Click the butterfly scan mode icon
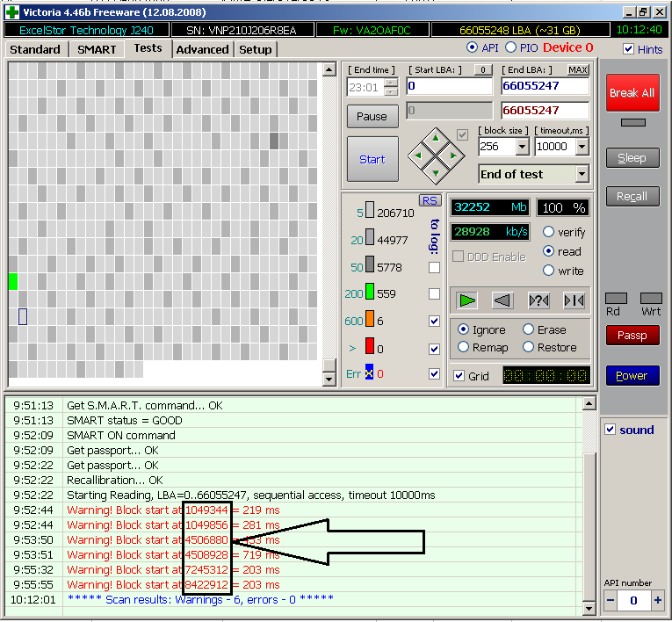Screen dimensions: 672x622 pyautogui.click(x=574, y=300)
